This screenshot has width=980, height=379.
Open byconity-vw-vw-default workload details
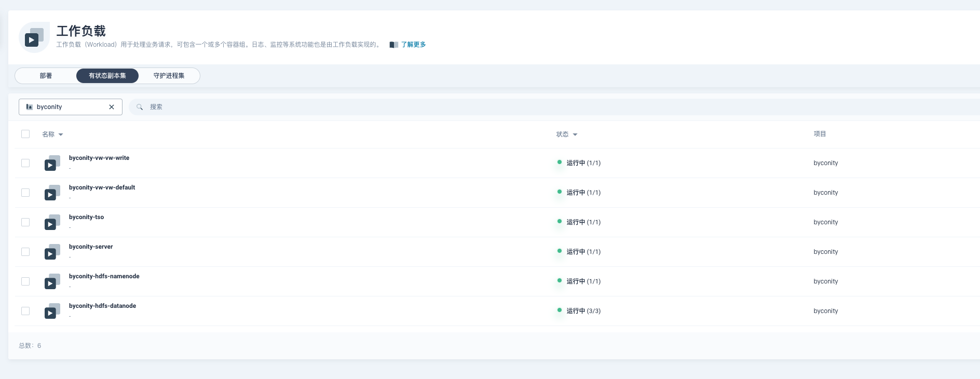tap(102, 187)
